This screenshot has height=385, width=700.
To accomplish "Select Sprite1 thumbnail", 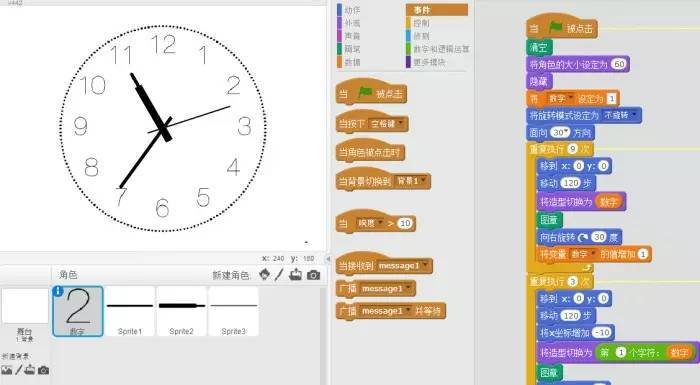I will [x=130, y=311].
